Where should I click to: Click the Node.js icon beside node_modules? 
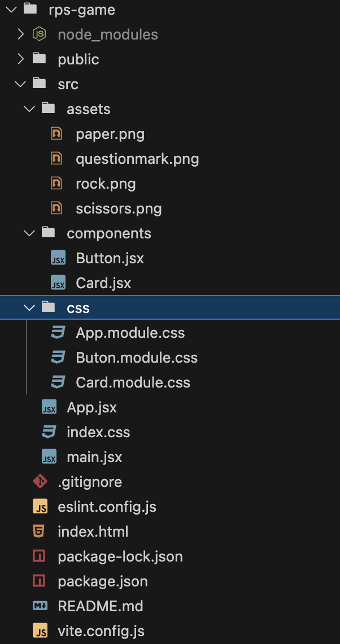(39, 34)
